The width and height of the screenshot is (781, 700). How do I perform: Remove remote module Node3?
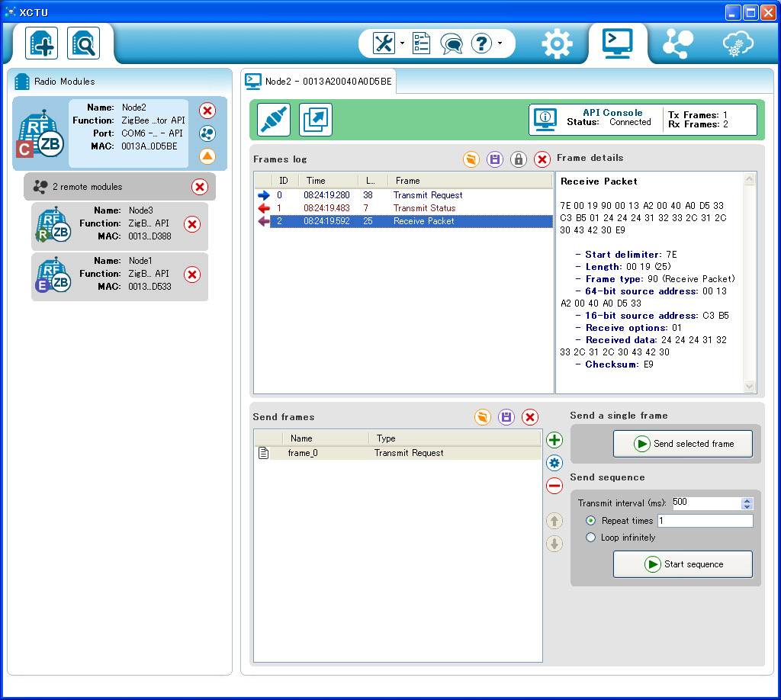(191, 224)
